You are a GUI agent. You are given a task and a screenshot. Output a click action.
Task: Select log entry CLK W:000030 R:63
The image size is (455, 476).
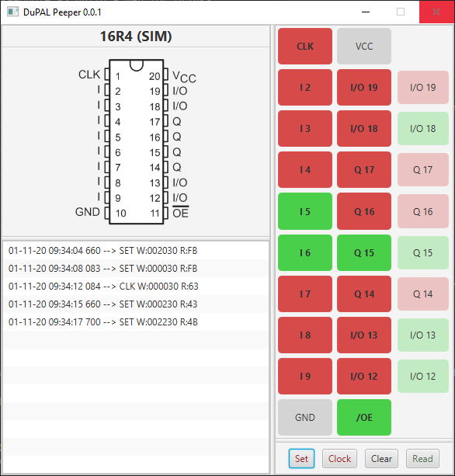click(x=136, y=287)
